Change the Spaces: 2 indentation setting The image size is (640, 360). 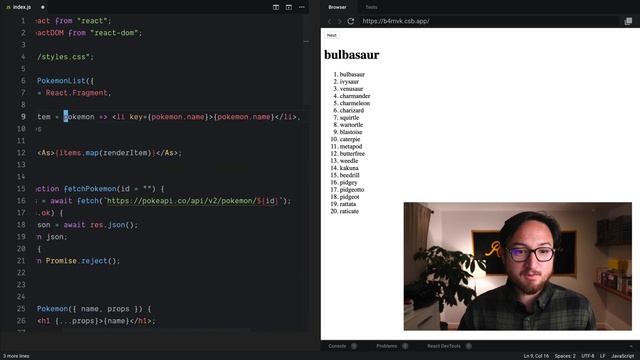(x=565, y=356)
